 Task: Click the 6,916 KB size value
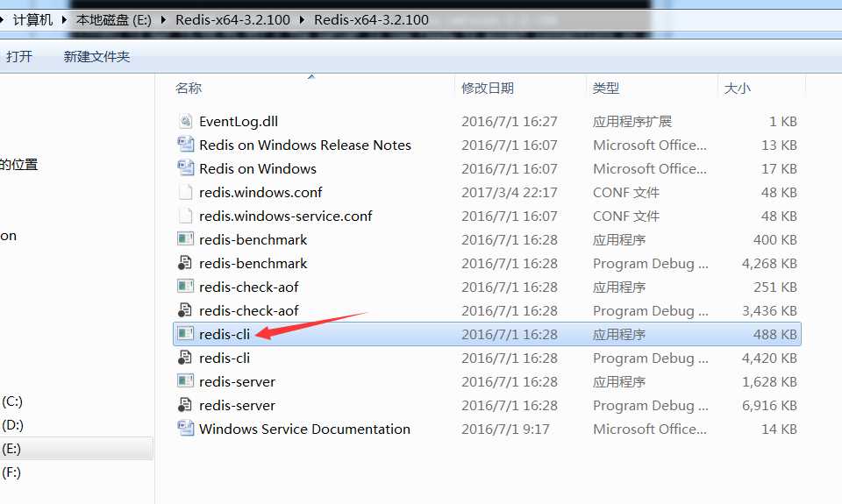[x=769, y=405]
